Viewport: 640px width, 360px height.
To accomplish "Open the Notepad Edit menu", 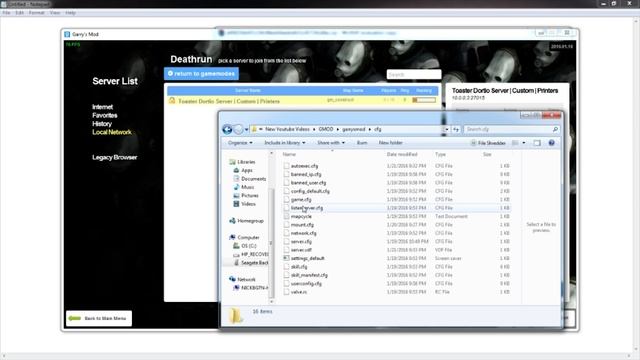I will [x=20, y=13].
